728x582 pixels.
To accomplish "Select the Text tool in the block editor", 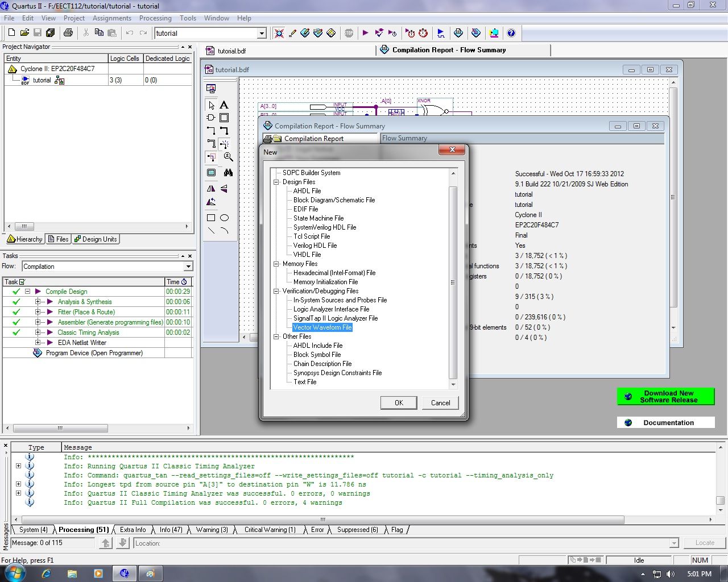I will click(224, 105).
